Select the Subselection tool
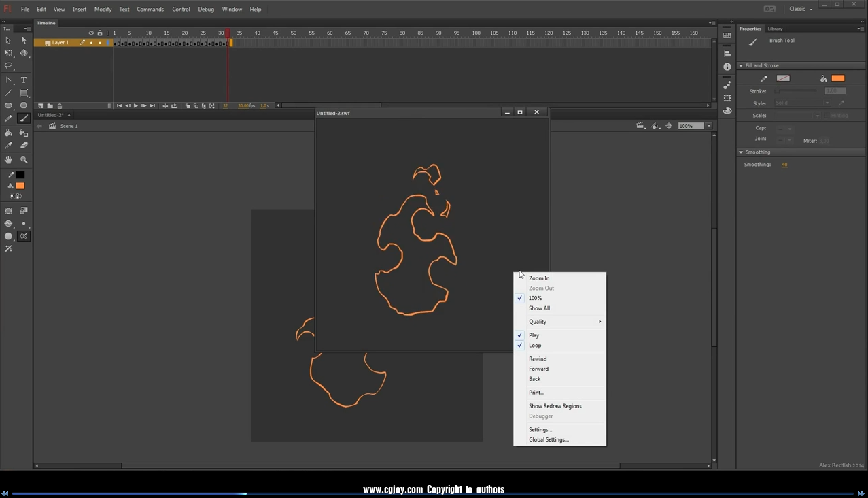This screenshot has height=498, width=868. (x=24, y=40)
